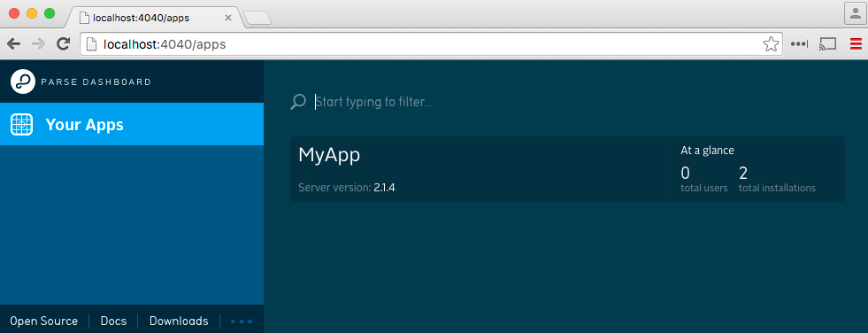
Task: Open Your Apps in sidebar
Action: pos(132,124)
